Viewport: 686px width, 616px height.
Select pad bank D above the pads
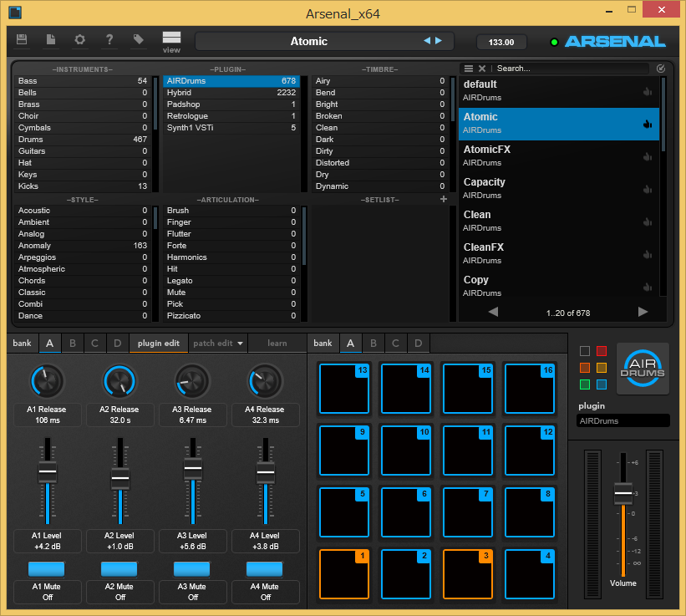click(419, 344)
